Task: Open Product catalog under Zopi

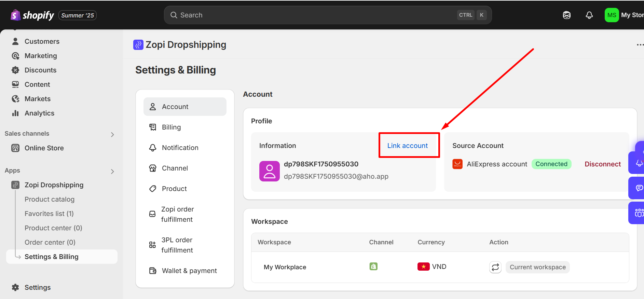Action: [x=50, y=199]
